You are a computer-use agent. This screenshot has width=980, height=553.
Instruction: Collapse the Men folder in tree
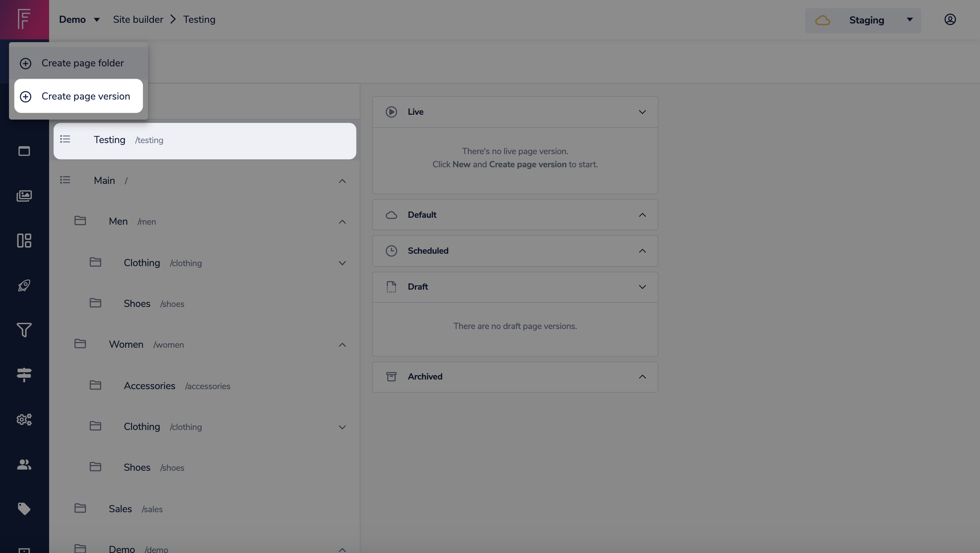(342, 222)
